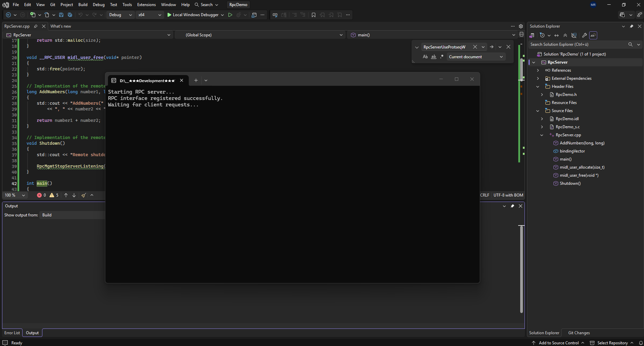Open Current document search scope dropdown
The height and width of the screenshot is (346, 644).
(x=476, y=57)
